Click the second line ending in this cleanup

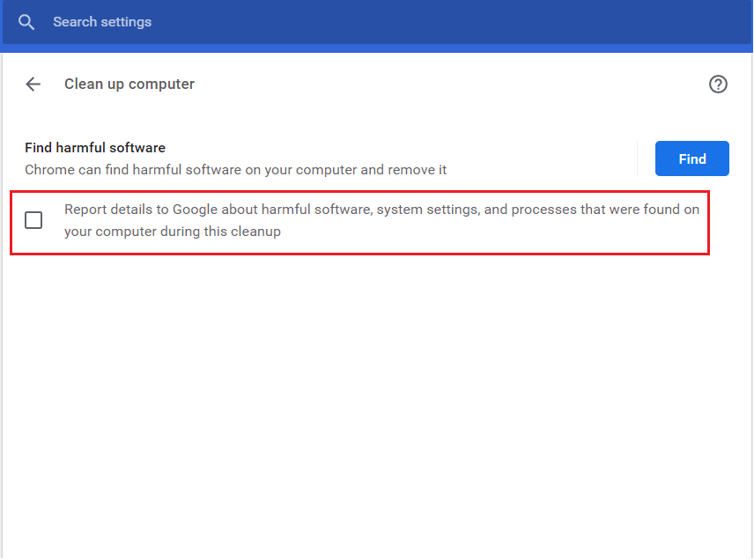coord(173,232)
